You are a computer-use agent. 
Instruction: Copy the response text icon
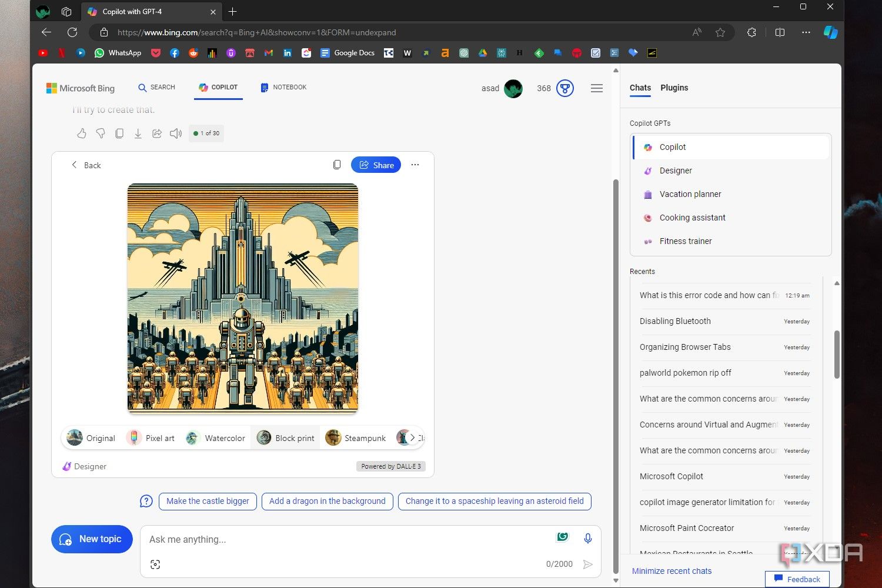coord(119,133)
